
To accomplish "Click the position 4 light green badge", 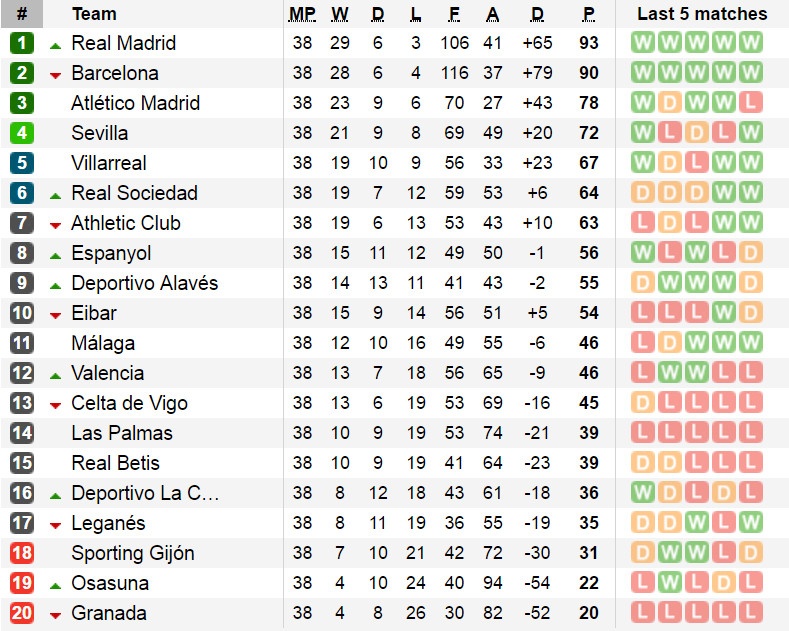I will pyautogui.click(x=22, y=133).
